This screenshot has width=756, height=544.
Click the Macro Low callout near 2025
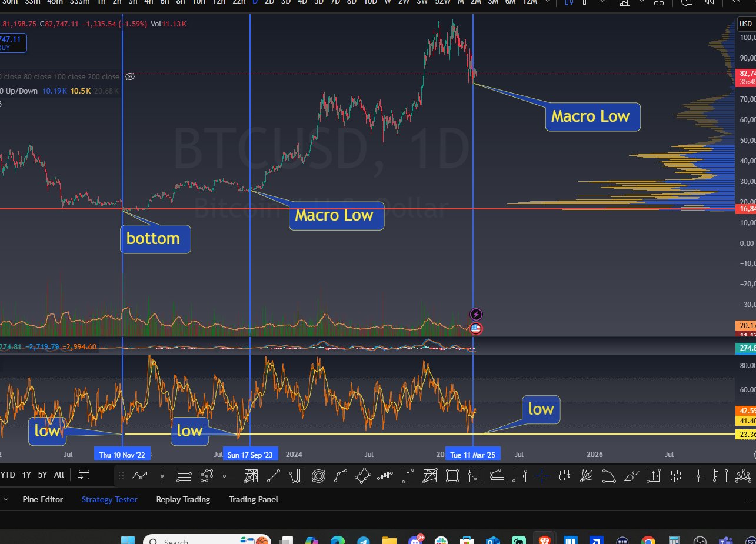[592, 116]
